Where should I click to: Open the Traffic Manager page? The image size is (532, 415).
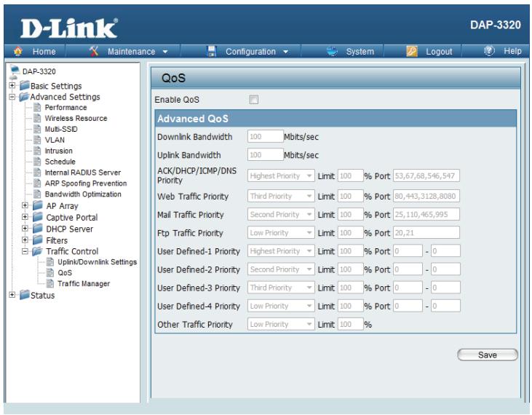pyautogui.click(x=84, y=284)
